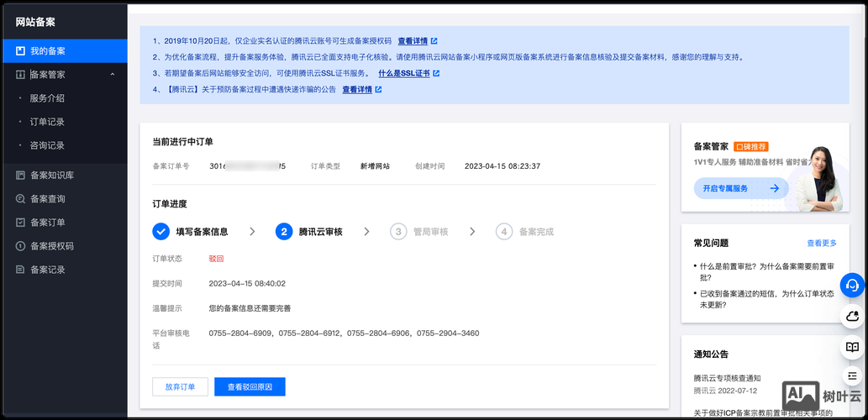Image resolution: width=868 pixels, height=420 pixels.
Task: Open the 什么是SSL证书 link
Action: [x=404, y=73]
